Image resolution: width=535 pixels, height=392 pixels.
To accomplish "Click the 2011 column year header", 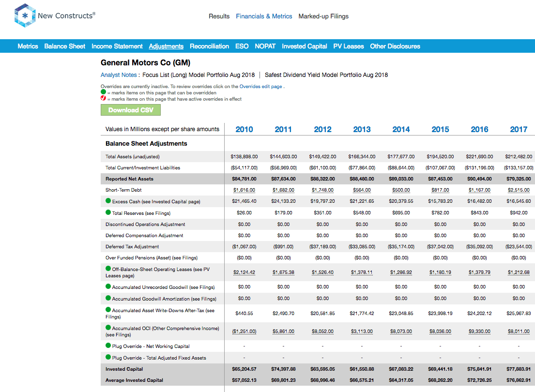I will coord(283,129).
